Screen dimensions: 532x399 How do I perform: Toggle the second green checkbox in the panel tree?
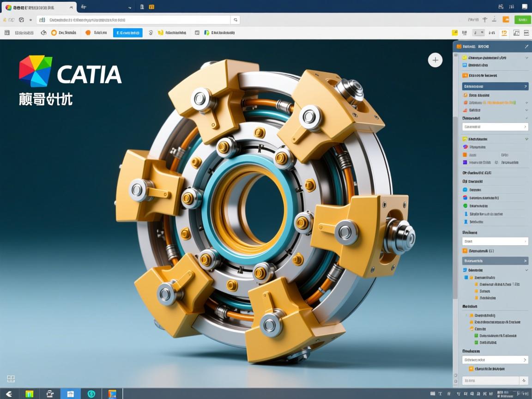click(476, 343)
